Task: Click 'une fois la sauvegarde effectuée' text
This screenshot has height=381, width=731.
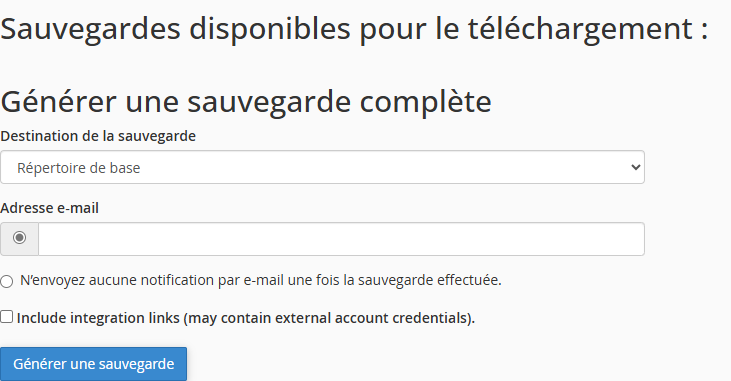Action: [394, 280]
